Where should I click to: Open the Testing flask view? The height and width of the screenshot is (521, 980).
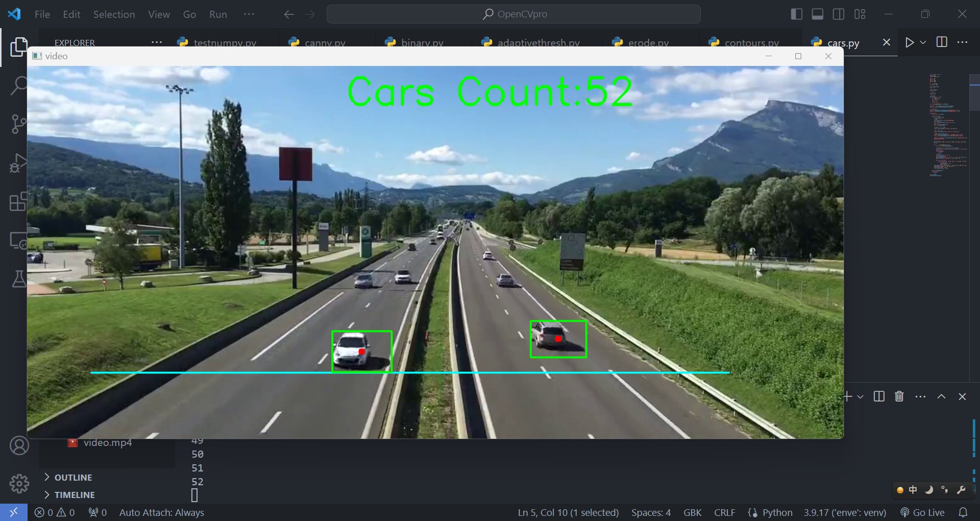tap(19, 279)
